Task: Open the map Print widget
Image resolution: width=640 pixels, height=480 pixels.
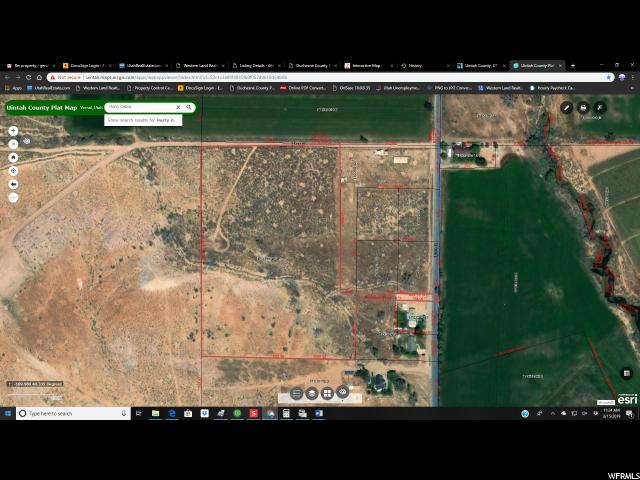Action: [x=583, y=108]
